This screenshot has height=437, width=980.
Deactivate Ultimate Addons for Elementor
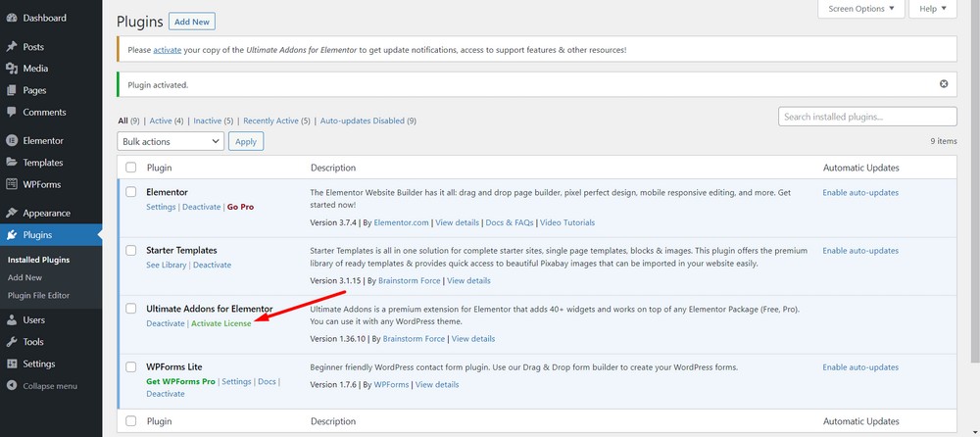[166, 323]
